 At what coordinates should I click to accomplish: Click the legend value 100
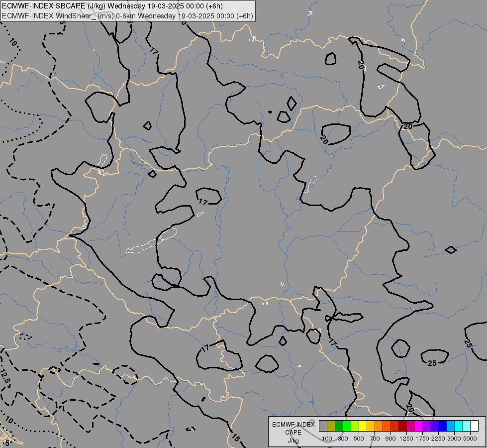coord(327,439)
